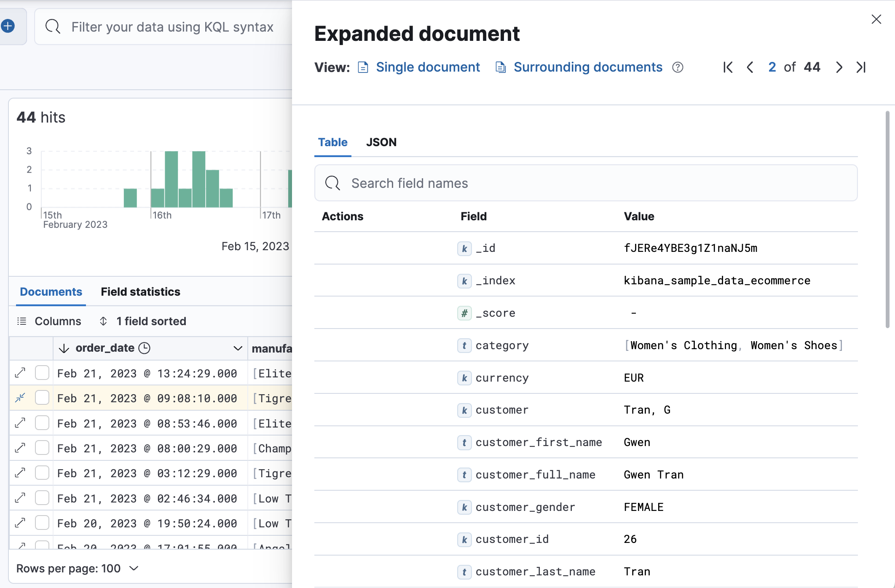The image size is (895, 588).
Task: Click the Surrounding documents help icon
Action: point(677,67)
